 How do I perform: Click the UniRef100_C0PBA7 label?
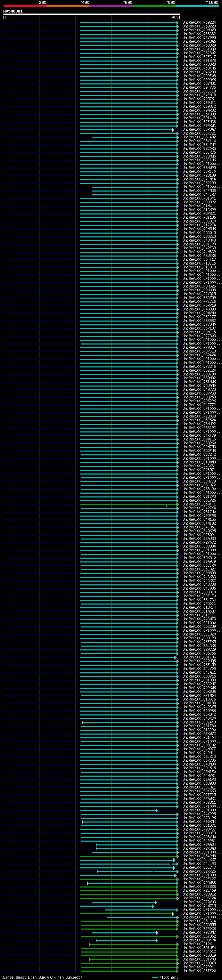point(199,129)
